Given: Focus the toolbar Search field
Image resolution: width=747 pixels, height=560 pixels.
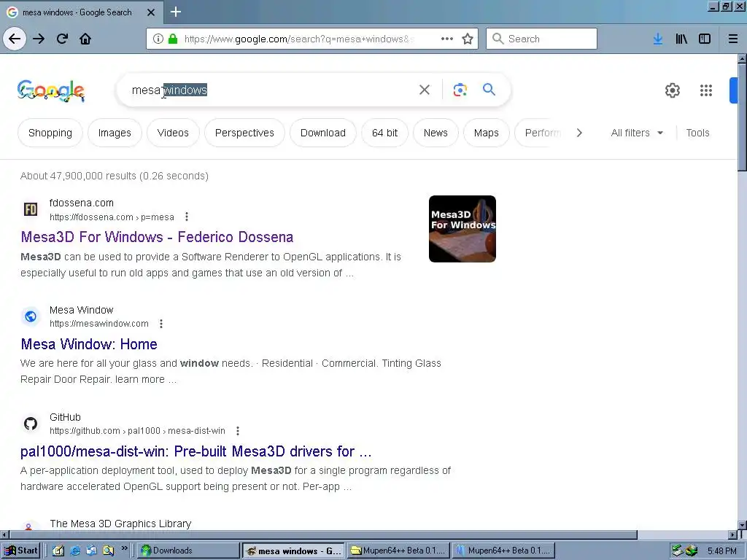Looking at the screenshot, I should (x=541, y=39).
